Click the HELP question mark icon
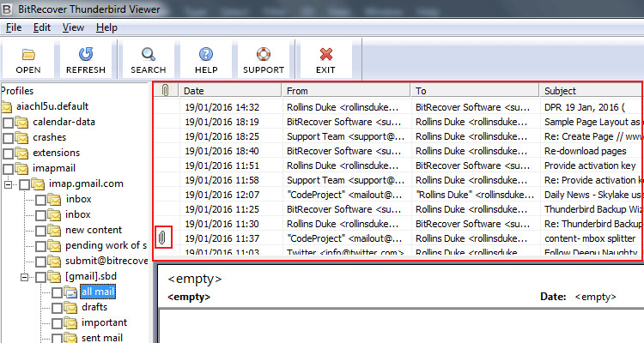The height and width of the screenshot is (343, 644). pyautogui.click(x=206, y=54)
